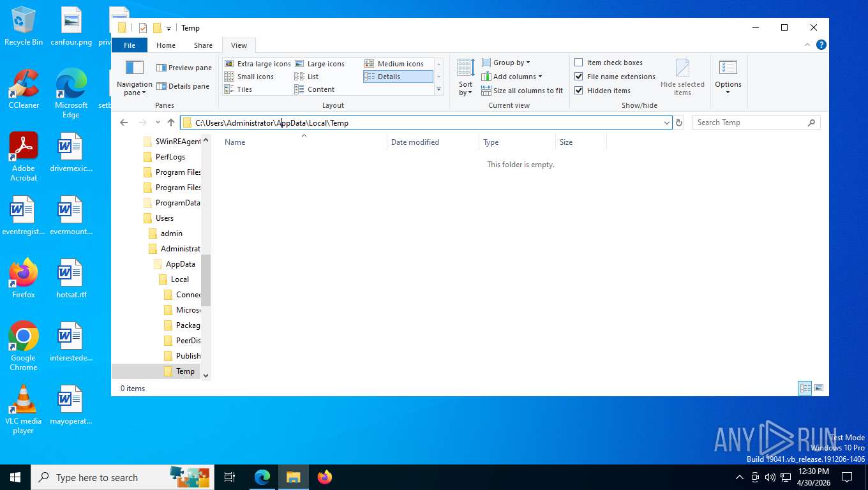868x490 pixels.
Task: Sort by the Name column header
Action: coord(303,142)
